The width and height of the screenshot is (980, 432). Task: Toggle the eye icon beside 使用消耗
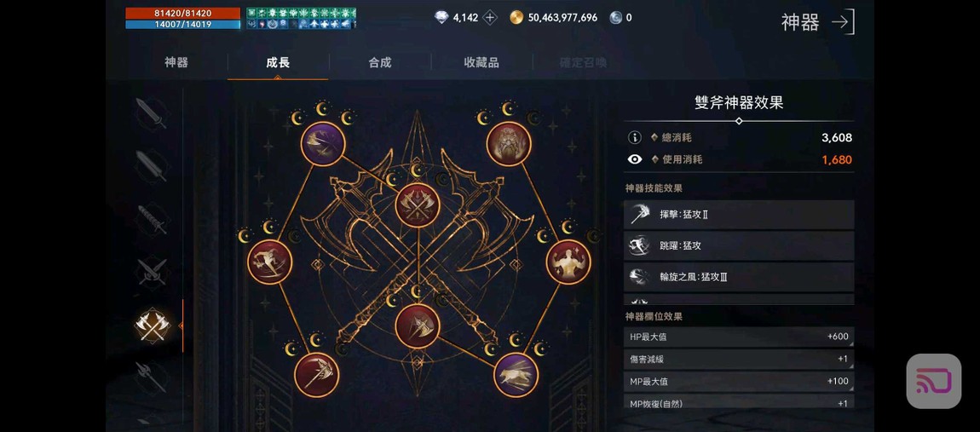click(x=634, y=159)
